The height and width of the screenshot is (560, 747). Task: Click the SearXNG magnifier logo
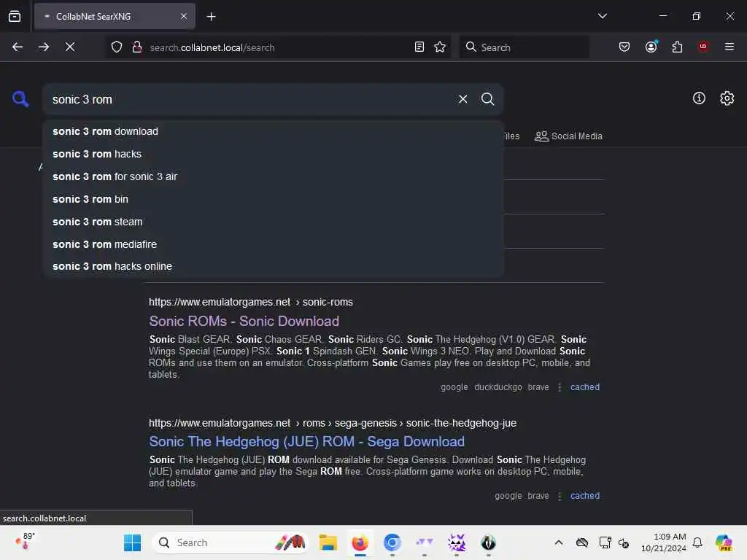20,99
